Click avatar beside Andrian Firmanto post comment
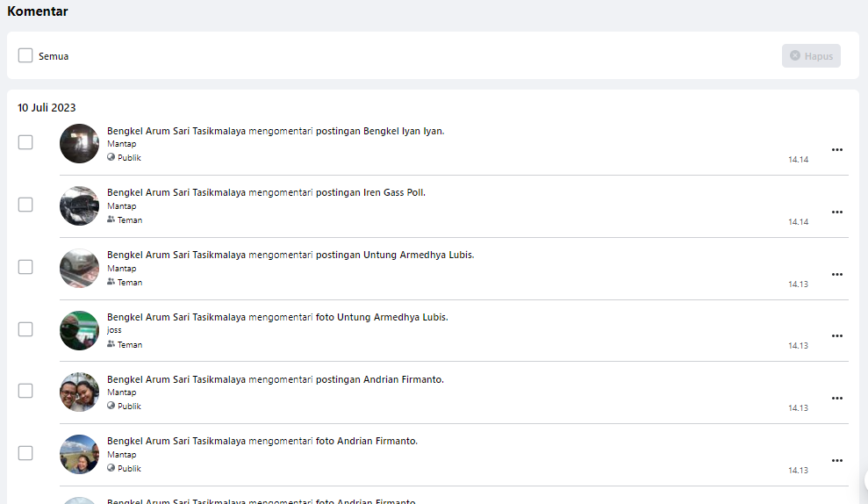This screenshot has width=868, height=504. pyautogui.click(x=79, y=392)
